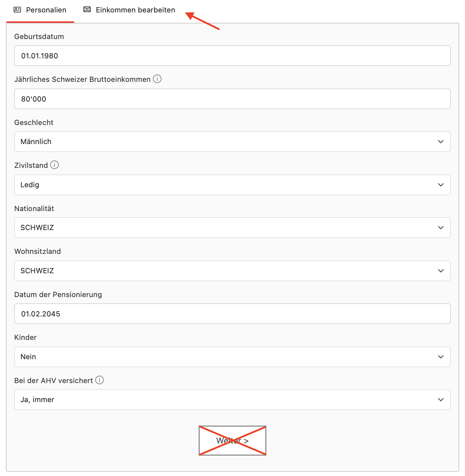Expand the Wohnsitzland dropdown
Image resolution: width=465 pixels, height=476 pixels.
(232, 271)
